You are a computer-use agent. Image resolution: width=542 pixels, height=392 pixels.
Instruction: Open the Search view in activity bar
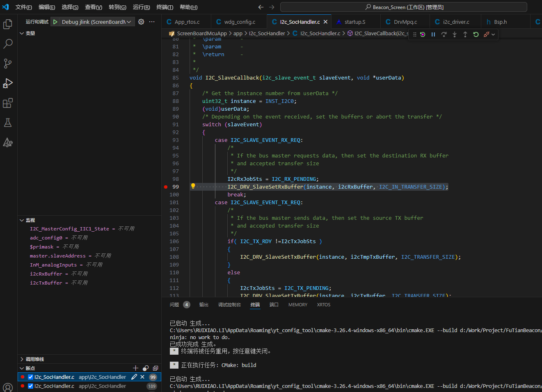(8, 44)
